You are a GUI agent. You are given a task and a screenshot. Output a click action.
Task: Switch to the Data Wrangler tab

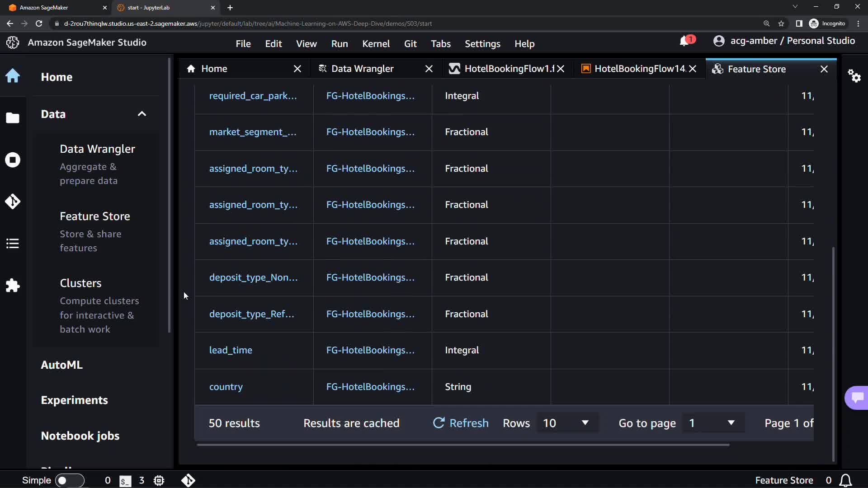click(x=363, y=69)
